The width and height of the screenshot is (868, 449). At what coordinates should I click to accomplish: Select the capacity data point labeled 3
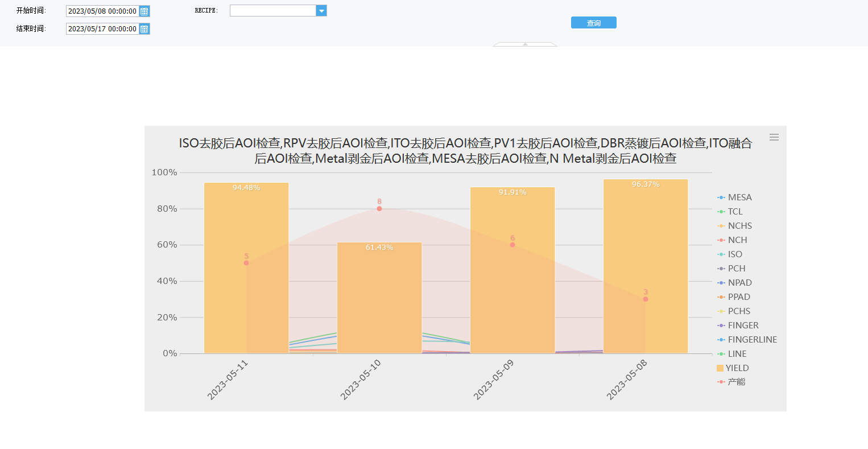pyautogui.click(x=646, y=299)
